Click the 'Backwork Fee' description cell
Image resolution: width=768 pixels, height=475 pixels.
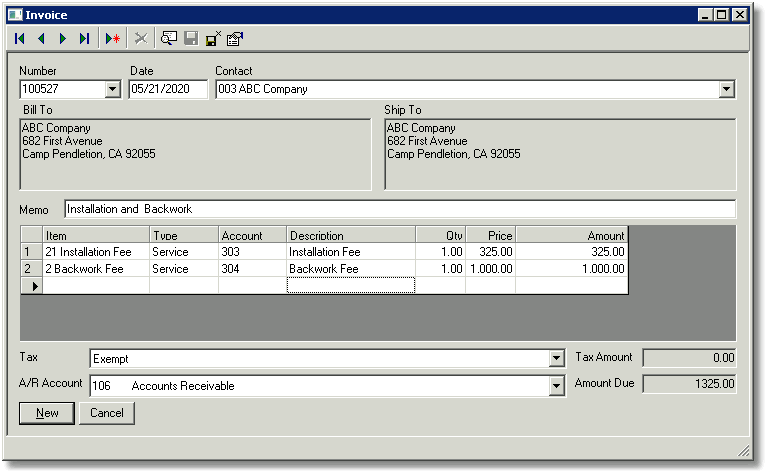(x=351, y=268)
